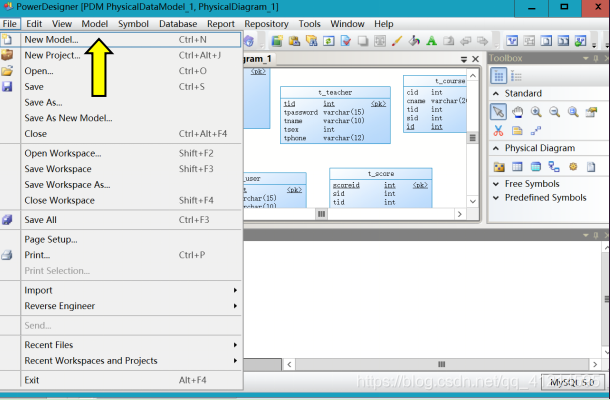
Task: Open the diagram tab list dropdown
Action: 464,59
